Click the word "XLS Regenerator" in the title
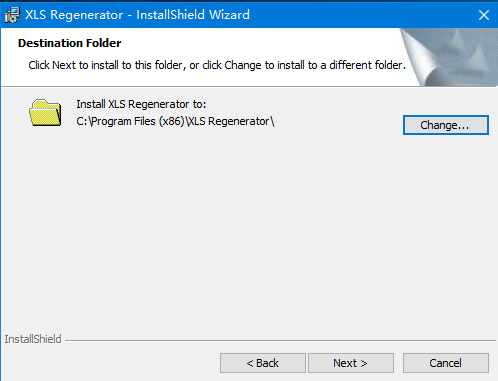 tap(74, 15)
